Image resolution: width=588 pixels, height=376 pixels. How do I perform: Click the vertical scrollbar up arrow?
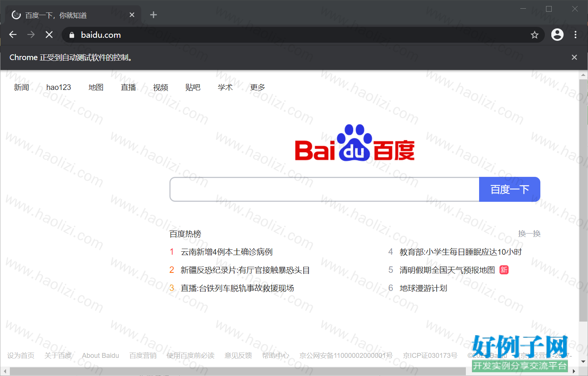583,75
